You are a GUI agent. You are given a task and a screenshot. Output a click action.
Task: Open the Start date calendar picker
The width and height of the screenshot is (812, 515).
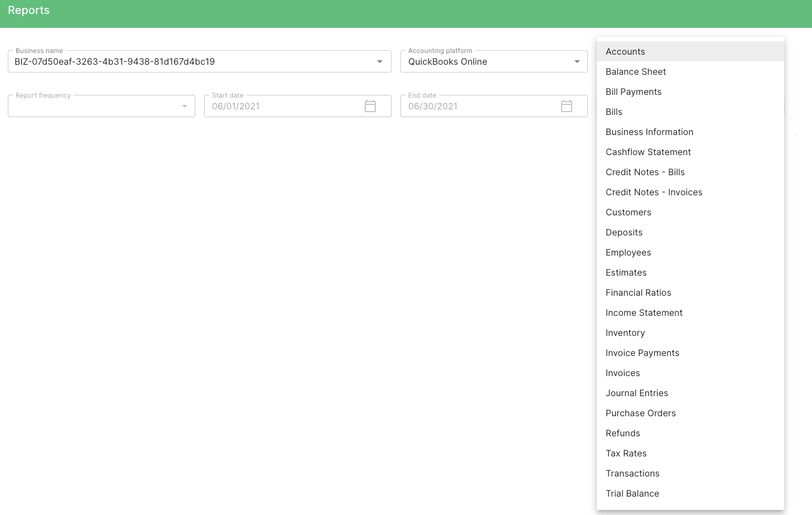click(370, 106)
